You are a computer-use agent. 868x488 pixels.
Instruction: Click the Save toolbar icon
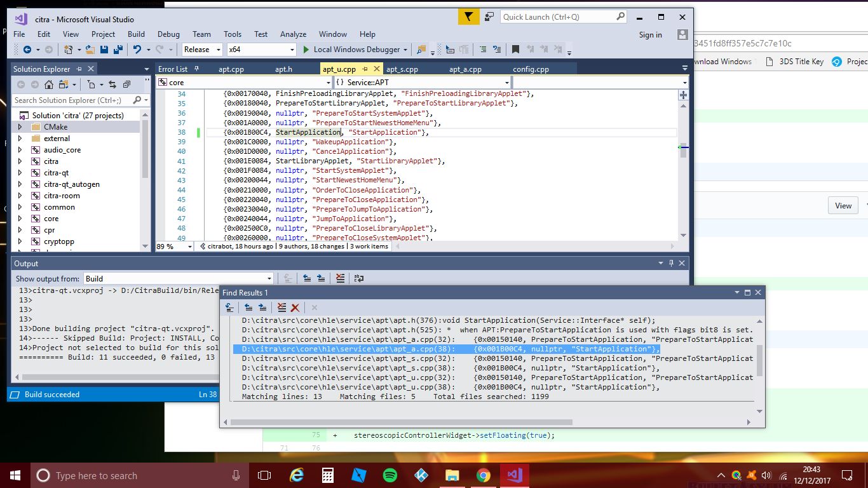tap(104, 50)
